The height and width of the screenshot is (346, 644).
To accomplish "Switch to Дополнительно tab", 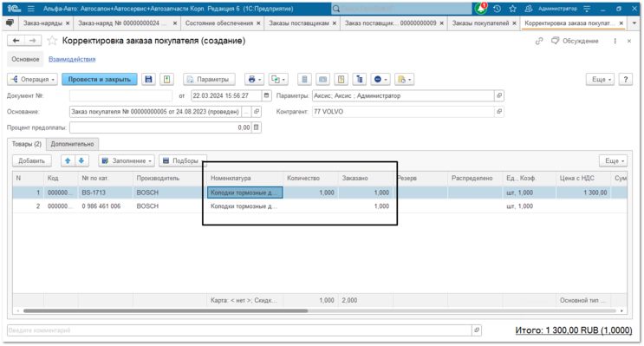I will click(x=72, y=144).
